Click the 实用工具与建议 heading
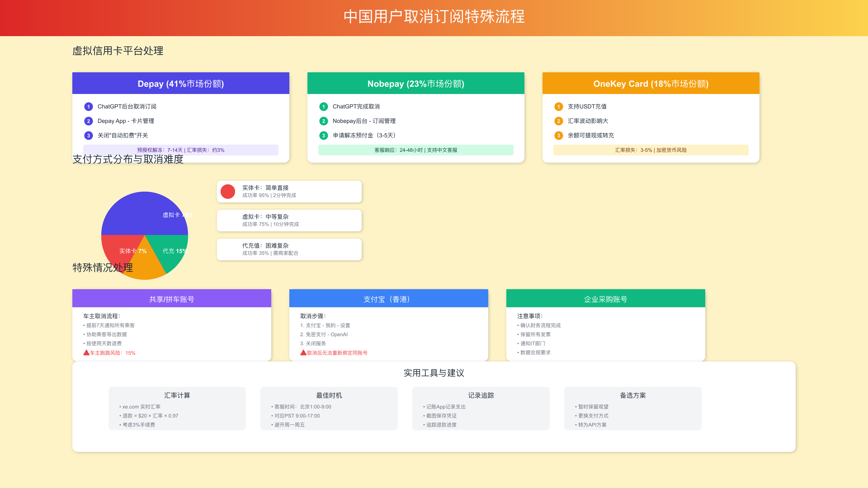The height and width of the screenshot is (488, 868). (434, 373)
